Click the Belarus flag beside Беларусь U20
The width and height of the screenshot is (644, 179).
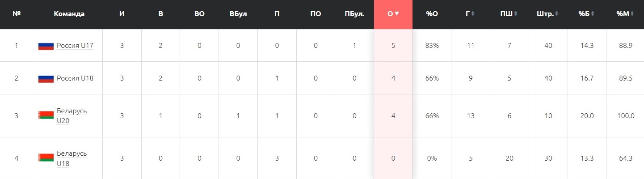point(46,115)
